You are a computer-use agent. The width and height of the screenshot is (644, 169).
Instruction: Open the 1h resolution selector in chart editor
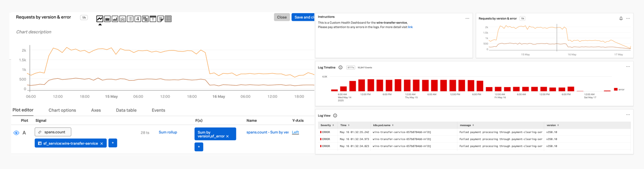tap(84, 18)
